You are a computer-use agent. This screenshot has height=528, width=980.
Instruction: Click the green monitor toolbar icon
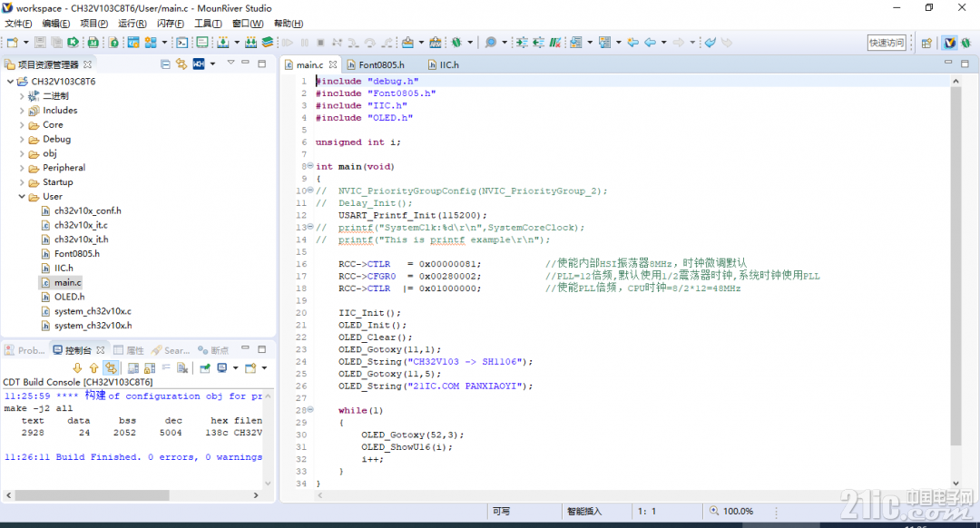202,43
